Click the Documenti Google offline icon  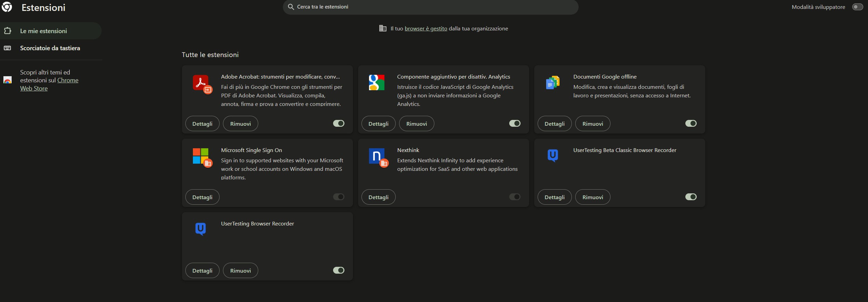pyautogui.click(x=553, y=82)
